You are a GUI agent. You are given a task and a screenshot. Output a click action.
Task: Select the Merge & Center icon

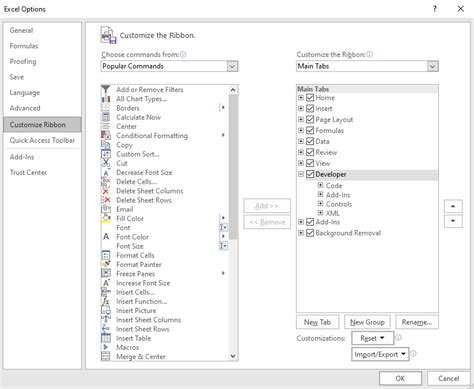pos(106,356)
